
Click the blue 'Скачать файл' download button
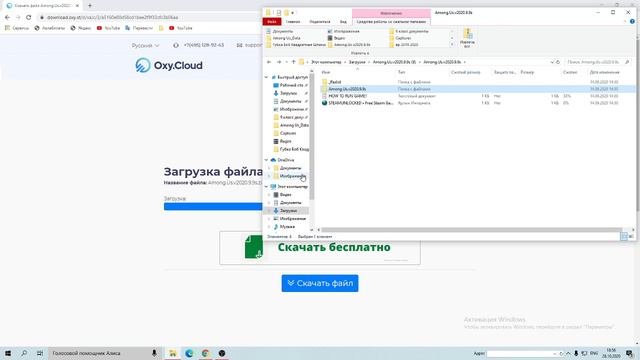coord(320,283)
